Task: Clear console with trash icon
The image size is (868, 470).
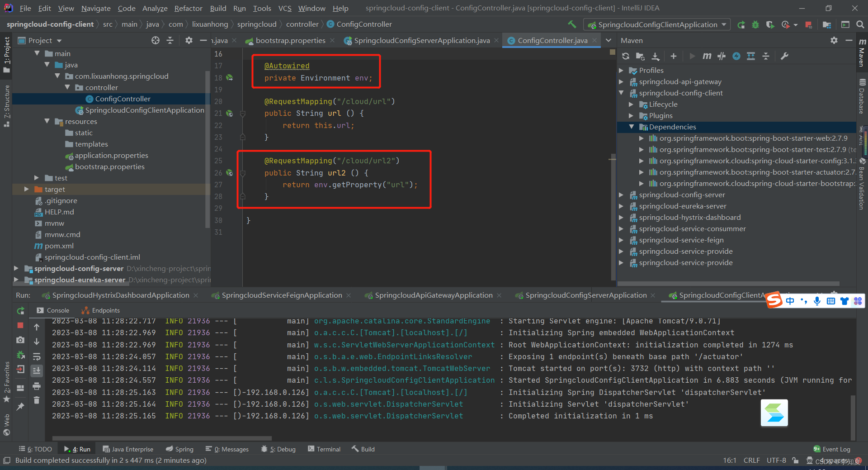Action: click(x=37, y=400)
